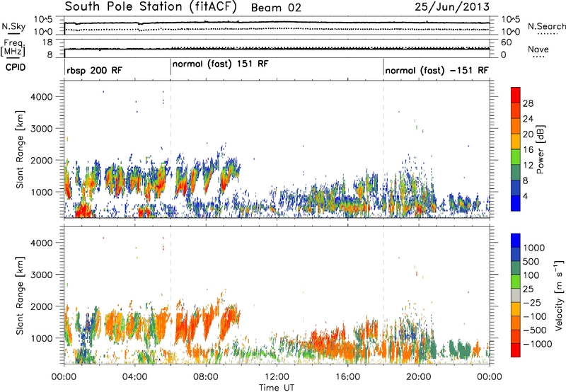Viewport: 566px width, 392px height.
Task: Select the 'Beam 02' label
Action: [x=276, y=8]
